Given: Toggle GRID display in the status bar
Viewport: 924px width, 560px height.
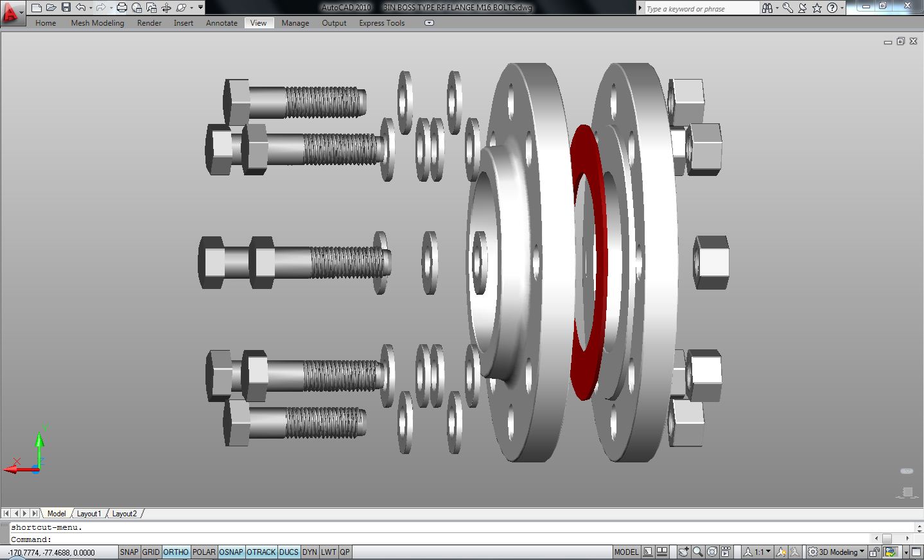Looking at the screenshot, I should (x=151, y=552).
